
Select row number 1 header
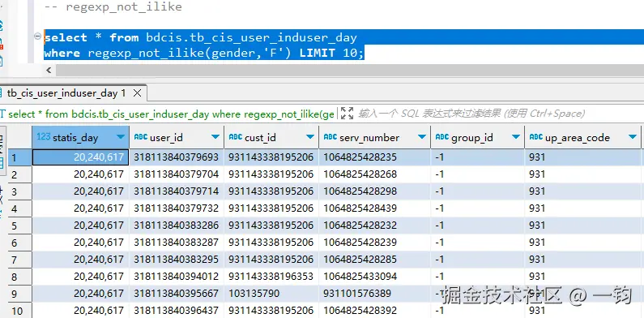coord(19,157)
